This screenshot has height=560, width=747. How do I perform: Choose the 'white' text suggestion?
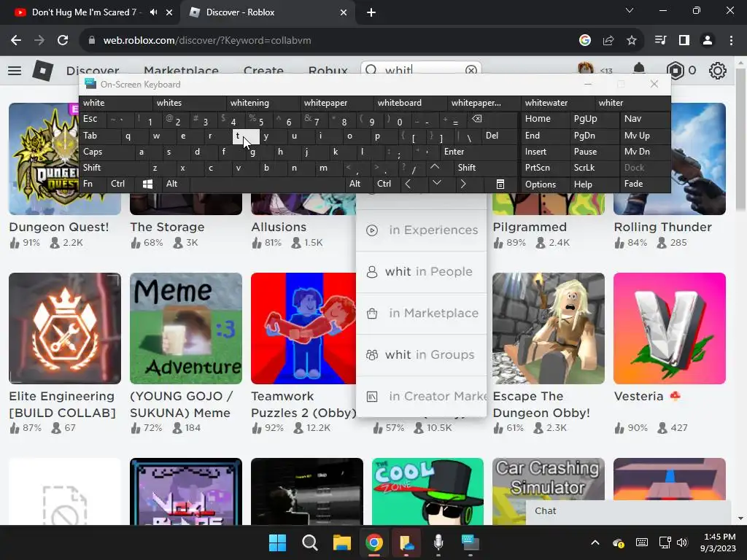click(x=116, y=103)
